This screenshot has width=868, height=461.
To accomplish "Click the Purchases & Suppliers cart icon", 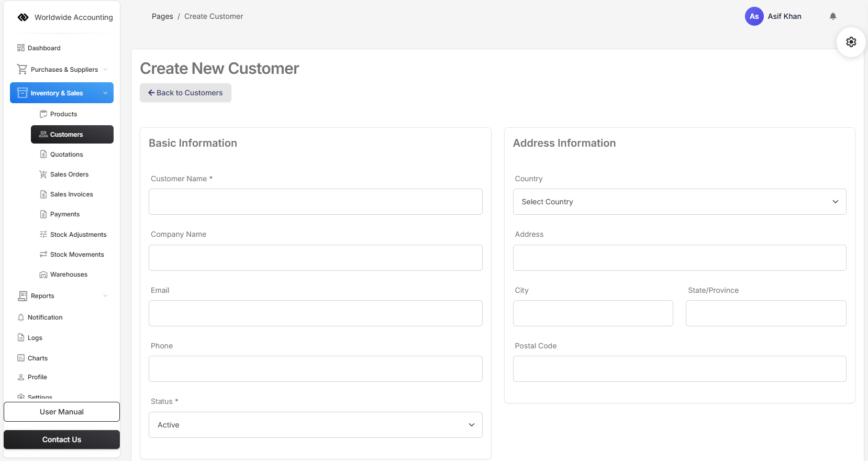I will (22, 69).
